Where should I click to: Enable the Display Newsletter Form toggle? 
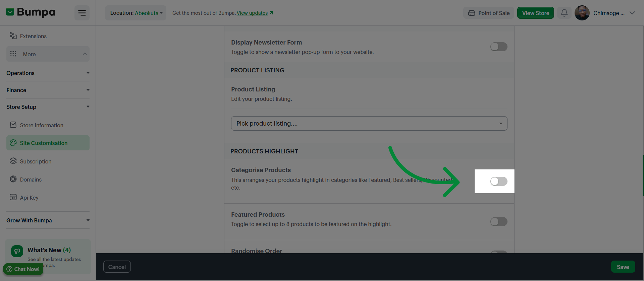[x=499, y=47]
